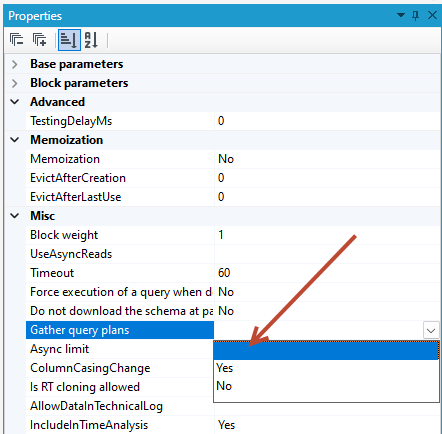Toggle categorized view button
The image size is (442, 434).
69,40
